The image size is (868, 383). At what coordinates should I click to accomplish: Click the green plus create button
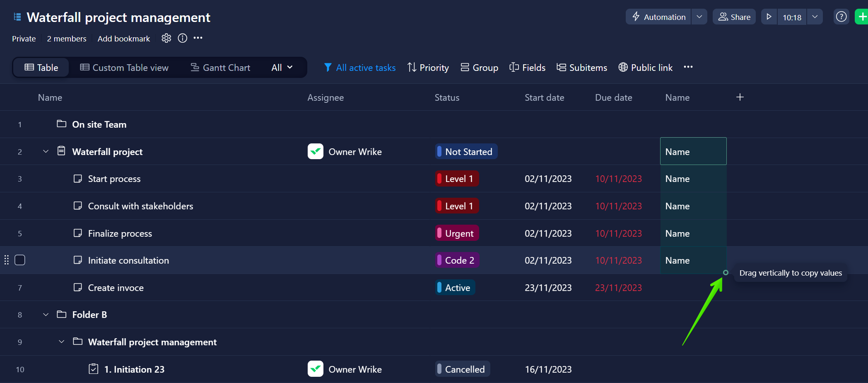(862, 17)
